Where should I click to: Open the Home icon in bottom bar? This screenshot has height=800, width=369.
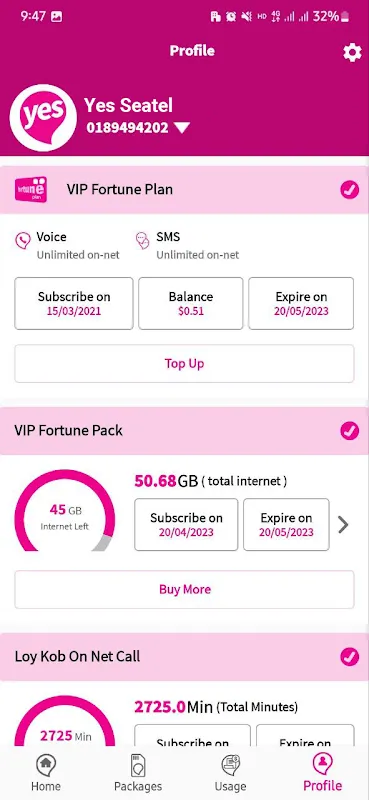pyautogui.click(x=46, y=766)
